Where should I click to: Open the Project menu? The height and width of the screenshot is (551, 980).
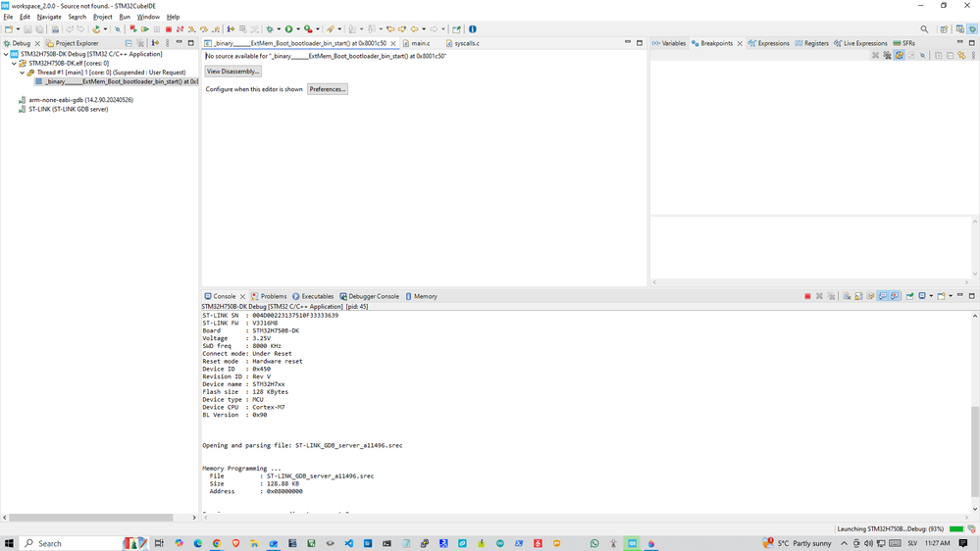point(102,17)
